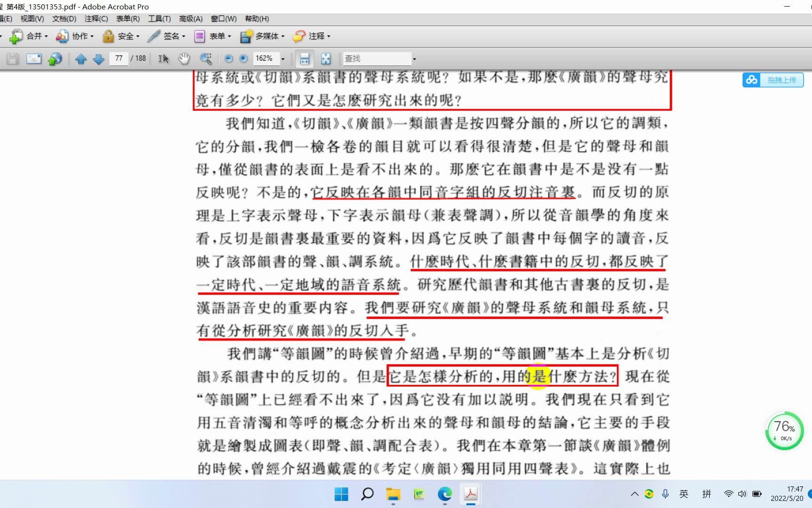This screenshot has height=508, width=812.
Task: Click the page number field showing 77
Action: [x=119, y=58]
